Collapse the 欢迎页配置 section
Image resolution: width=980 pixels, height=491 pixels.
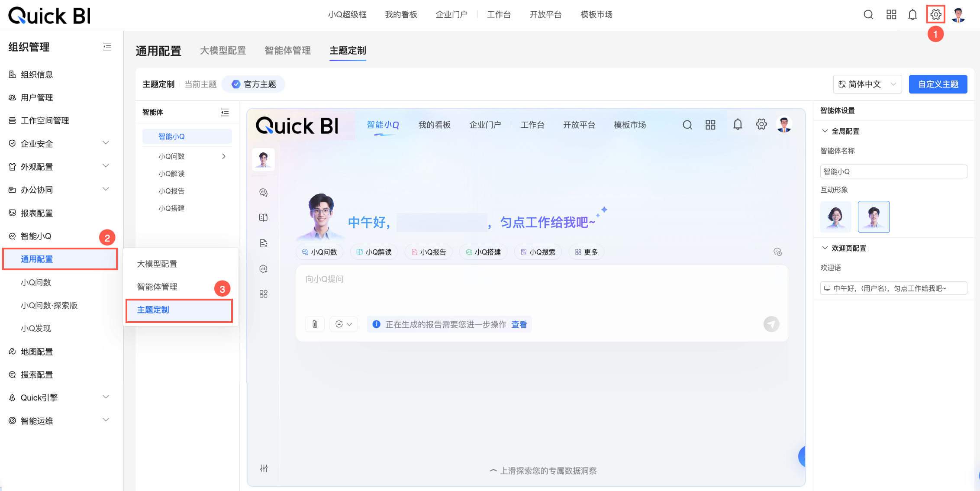[x=825, y=248]
